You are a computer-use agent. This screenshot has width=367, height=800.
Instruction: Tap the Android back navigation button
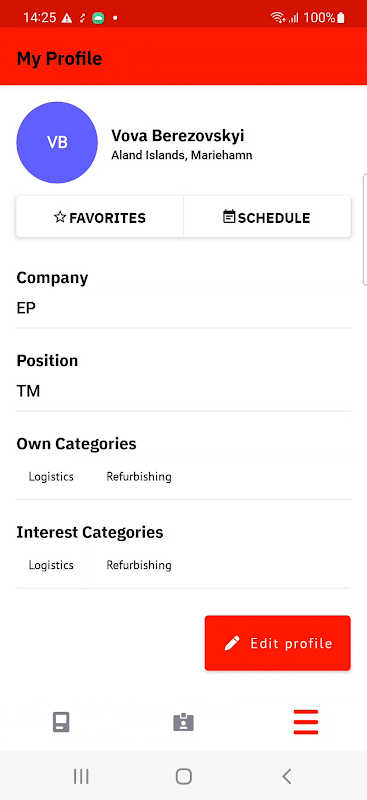(x=286, y=777)
